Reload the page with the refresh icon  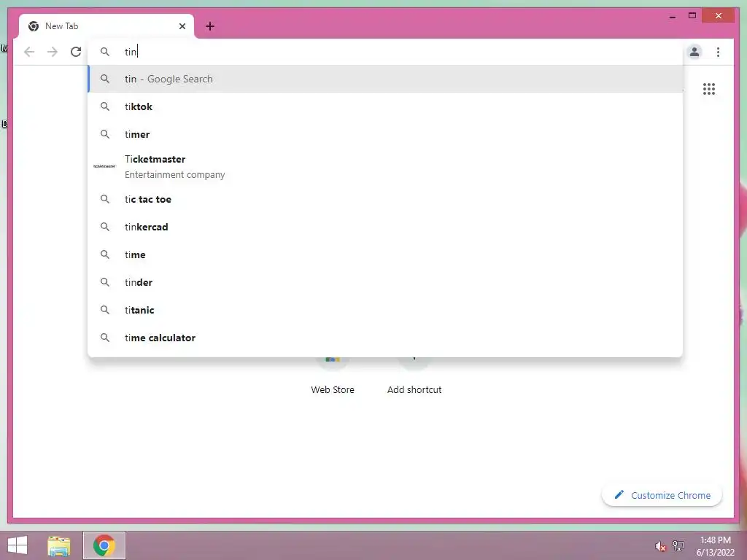76,52
